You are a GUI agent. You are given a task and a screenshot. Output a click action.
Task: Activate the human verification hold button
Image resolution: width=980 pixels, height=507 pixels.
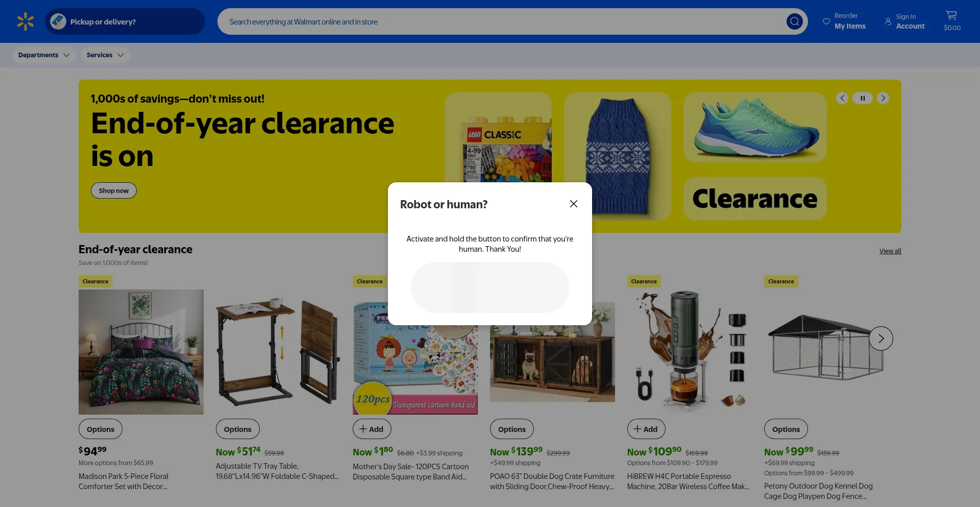(x=490, y=287)
